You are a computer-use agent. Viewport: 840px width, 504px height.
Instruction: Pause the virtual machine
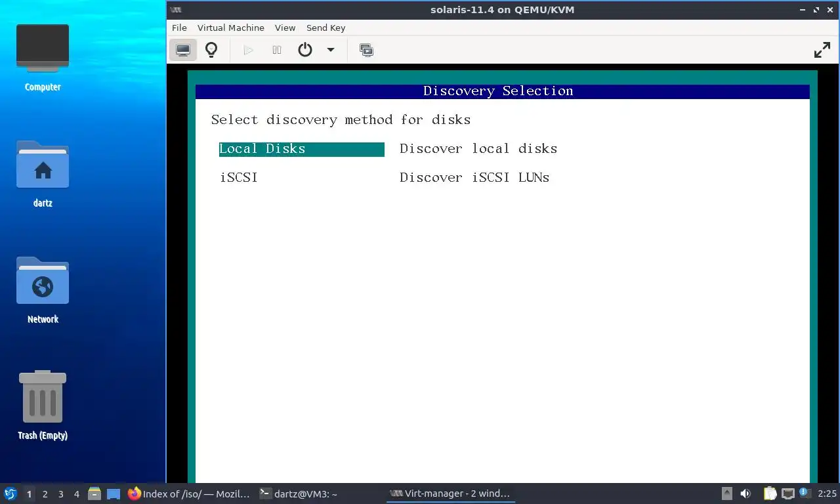[x=277, y=50]
